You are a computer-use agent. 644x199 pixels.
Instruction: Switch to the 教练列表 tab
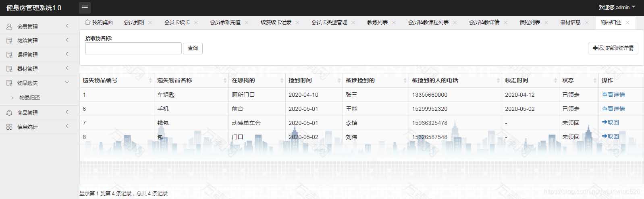pos(377,22)
